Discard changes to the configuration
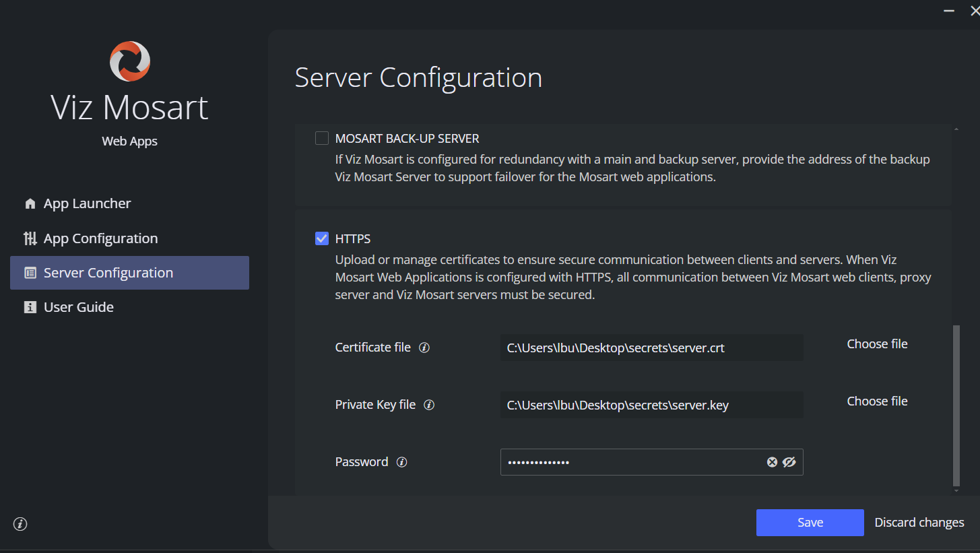 click(x=919, y=523)
